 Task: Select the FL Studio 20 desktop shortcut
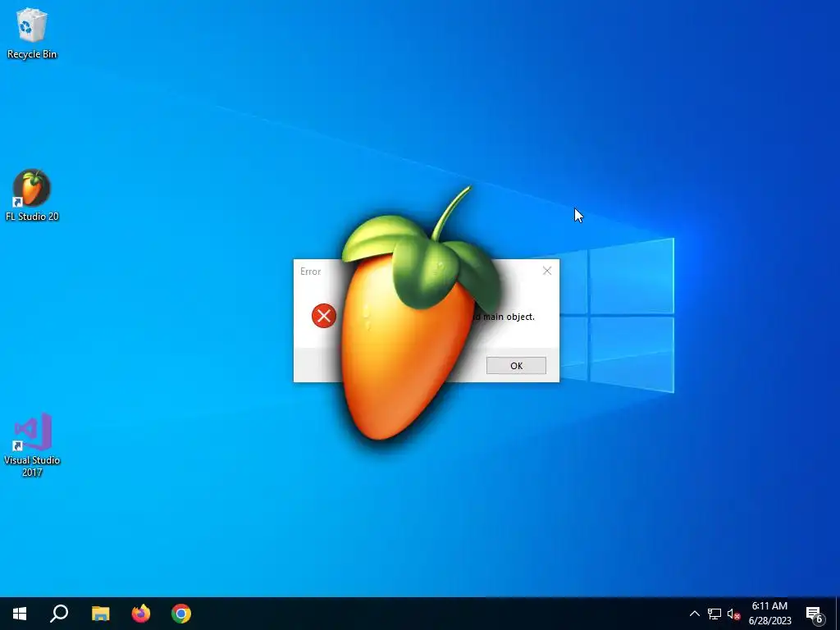pos(32,195)
